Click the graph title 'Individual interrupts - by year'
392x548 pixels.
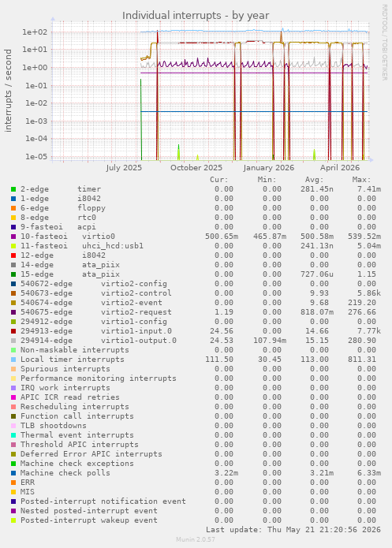click(x=196, y=16)
